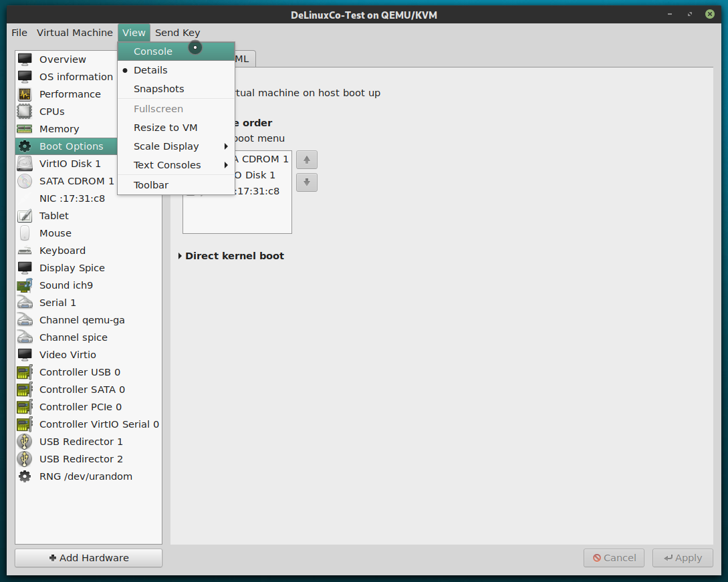728x582 pixels.
Task: Select the Controller PCIe 0 card icon
Action: point(25,407)
